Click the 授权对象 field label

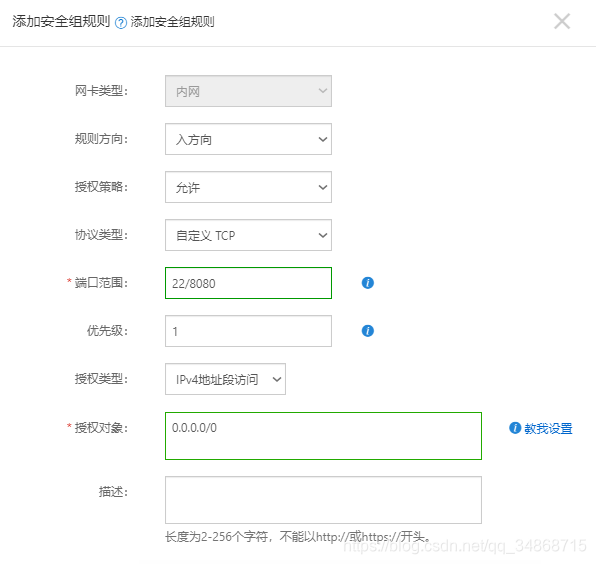[x=101, y=428]
